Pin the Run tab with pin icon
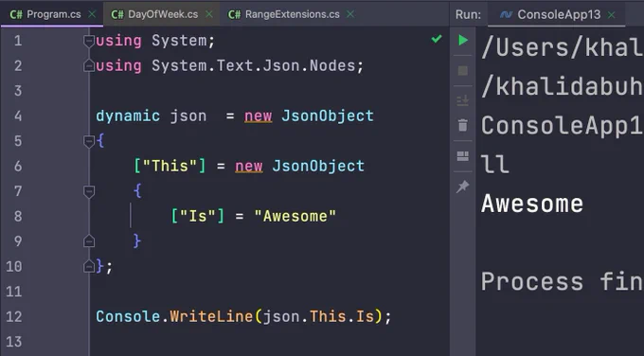644x356 pixels. point(463,187)
